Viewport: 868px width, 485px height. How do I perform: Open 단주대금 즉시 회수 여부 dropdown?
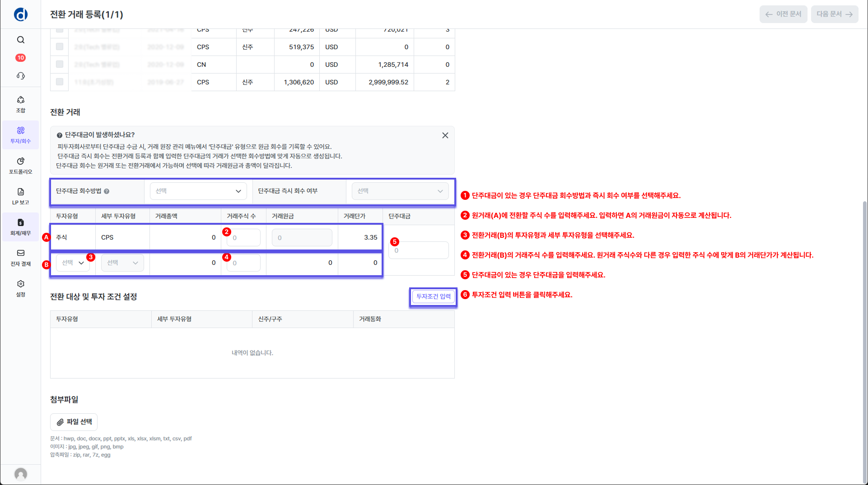click(x=400, y=191)
